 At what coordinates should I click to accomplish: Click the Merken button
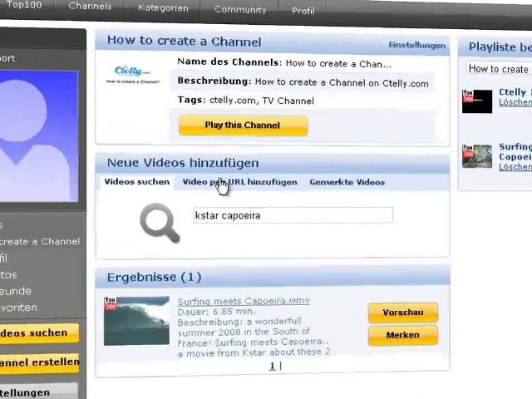pyautogui.click(x=402, y=335)
